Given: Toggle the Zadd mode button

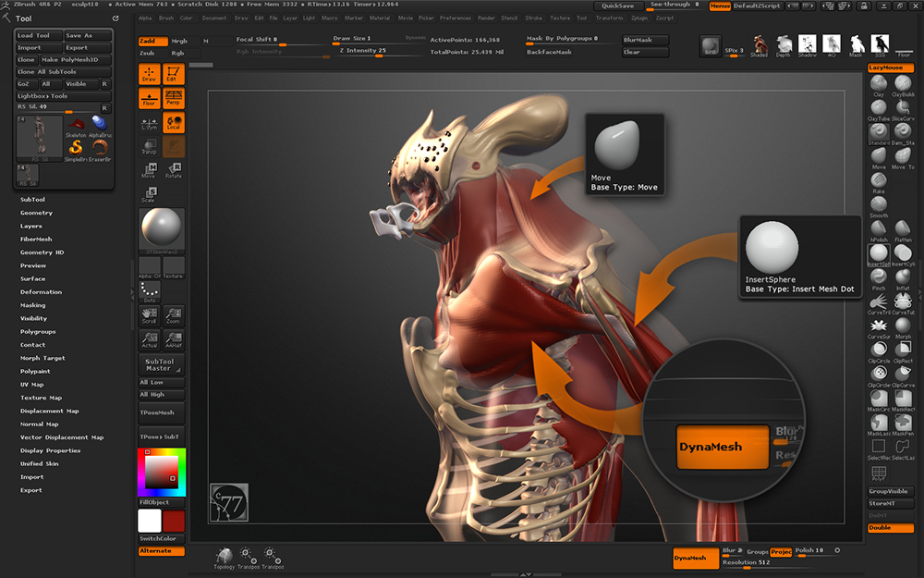Looking at the screenshot, I should (152, 41).
